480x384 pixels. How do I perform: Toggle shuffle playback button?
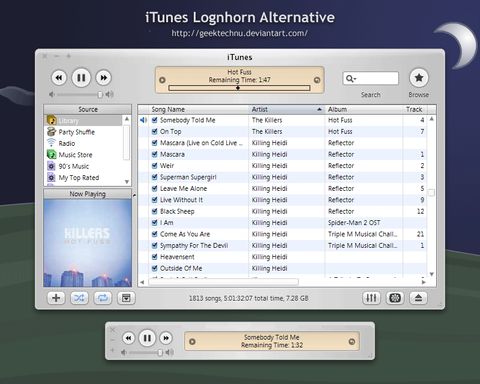[x=79, y=298]
